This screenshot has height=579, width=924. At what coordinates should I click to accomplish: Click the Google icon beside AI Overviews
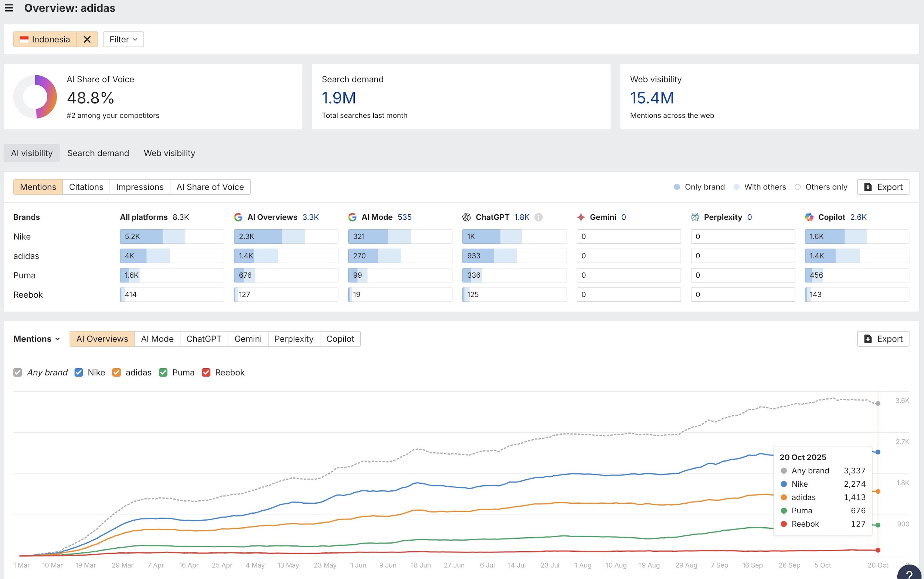[238, 217]
